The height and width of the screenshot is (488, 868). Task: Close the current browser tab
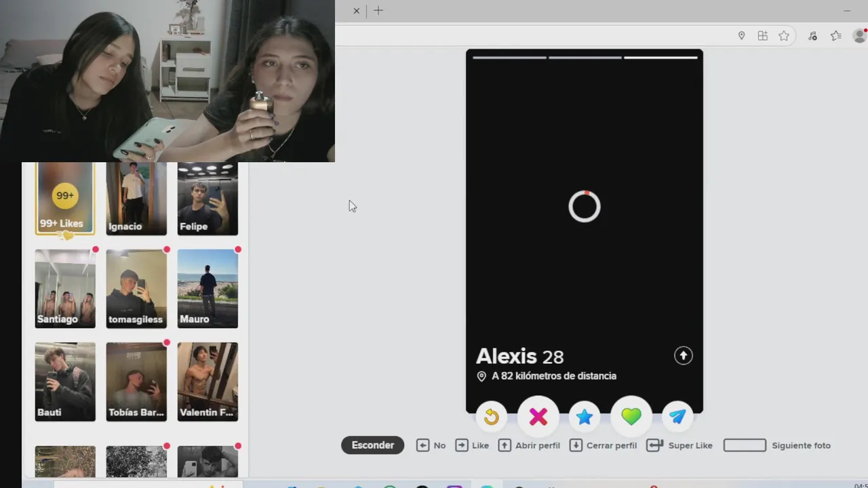point(356,11)
